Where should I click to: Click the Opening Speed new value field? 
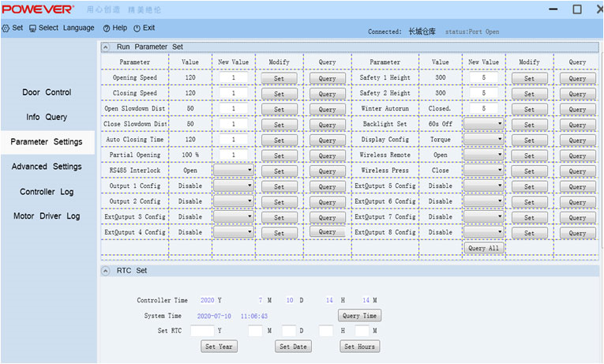234,78
